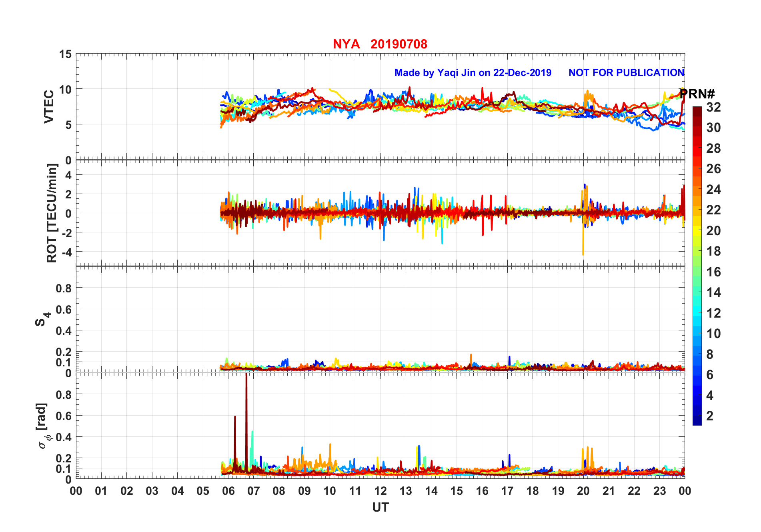Click the "NOT FOR PUBLICATION" notice

[627, 73]
